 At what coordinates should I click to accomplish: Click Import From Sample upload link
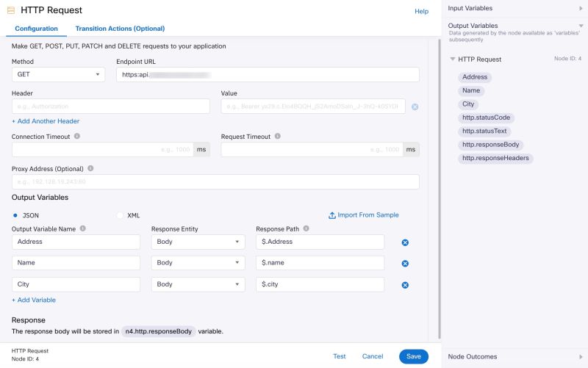click(363, 215)
